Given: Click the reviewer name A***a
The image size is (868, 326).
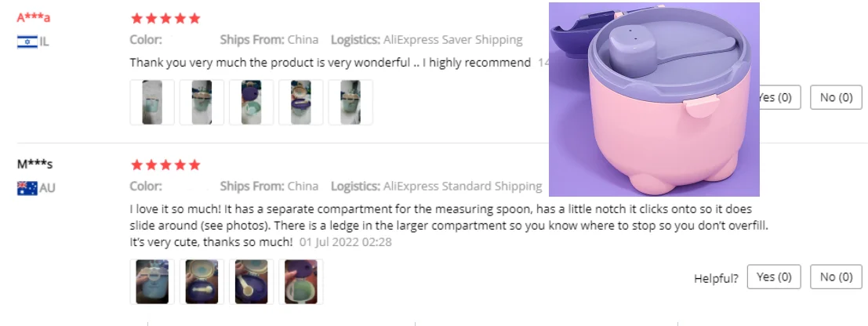Looking at the screenshot, I should (33, 18).
